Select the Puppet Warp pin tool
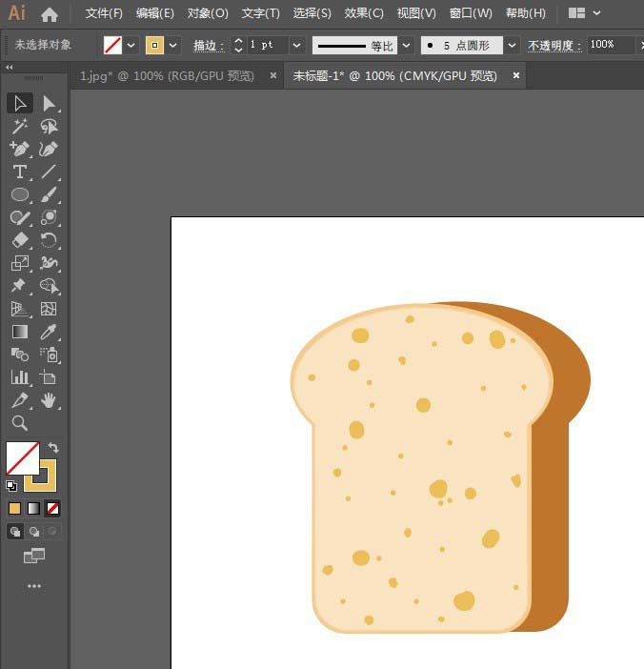Screen dimensions: 644x669 point(20,286)
